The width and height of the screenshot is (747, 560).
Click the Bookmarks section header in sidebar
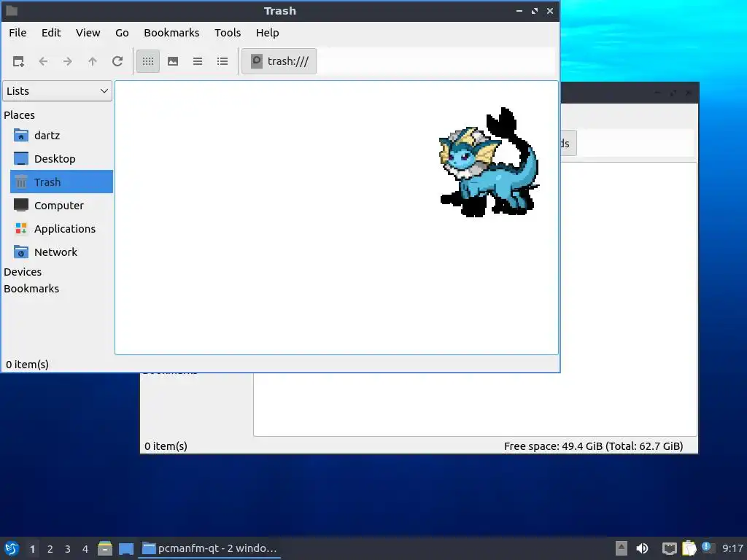pos(31,289)
